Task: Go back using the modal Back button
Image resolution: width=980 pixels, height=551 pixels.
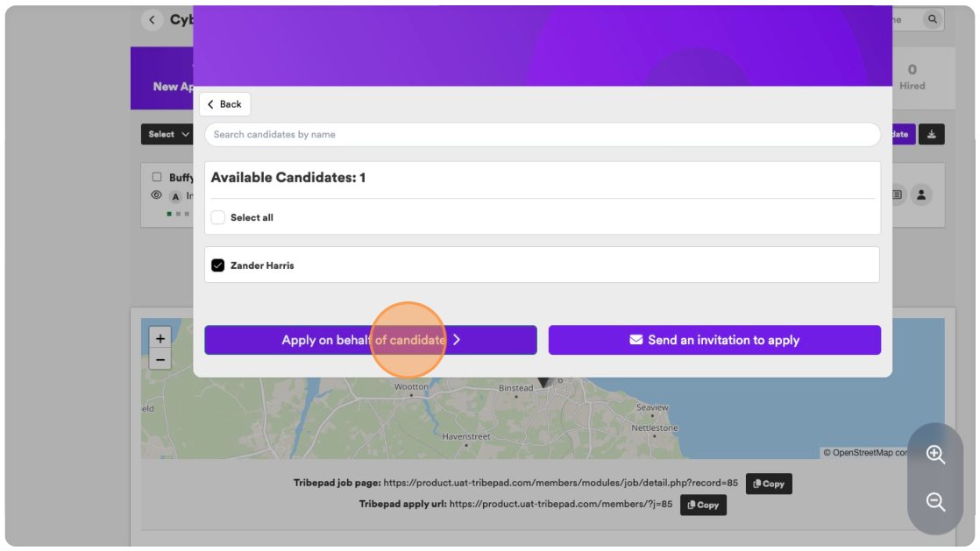Action: coord(225,104)
